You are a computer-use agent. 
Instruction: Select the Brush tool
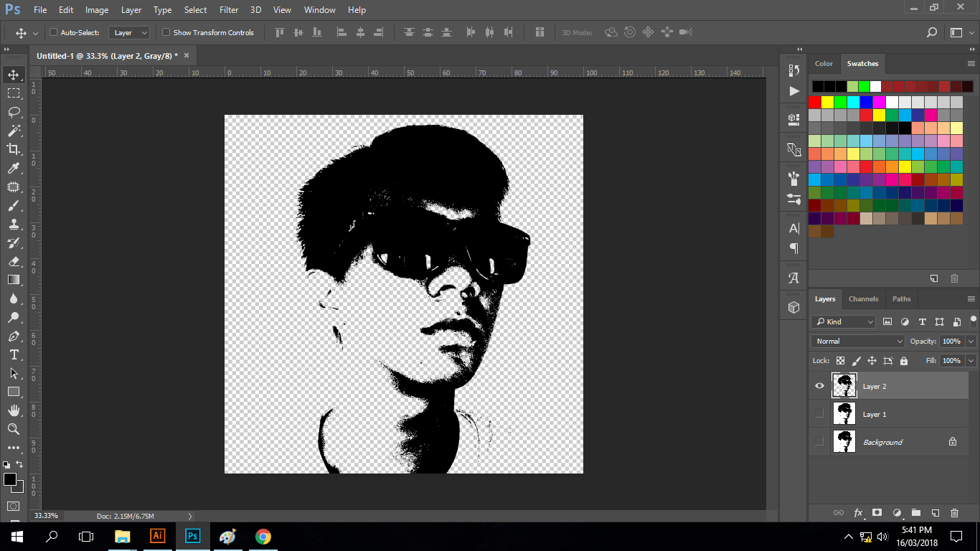(x=14, y=205)
